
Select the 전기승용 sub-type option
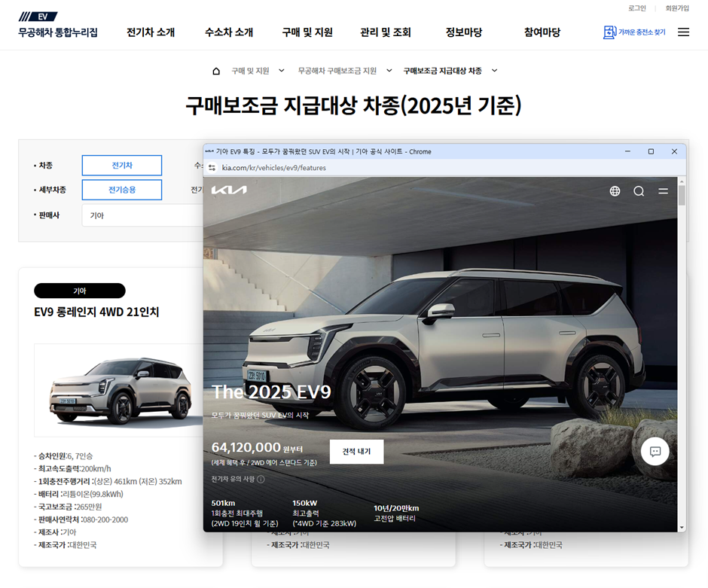point(122,190)
